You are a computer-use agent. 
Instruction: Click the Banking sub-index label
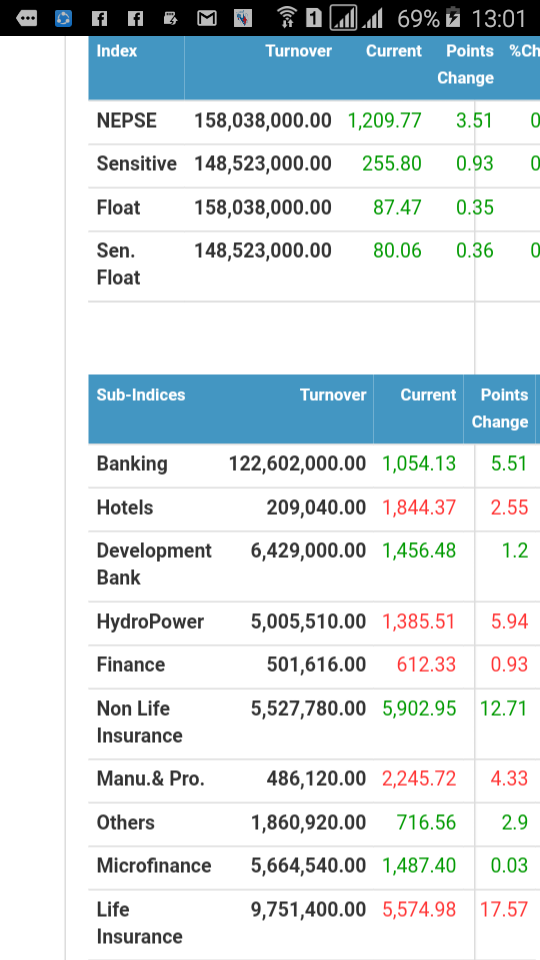pos(132,464)
